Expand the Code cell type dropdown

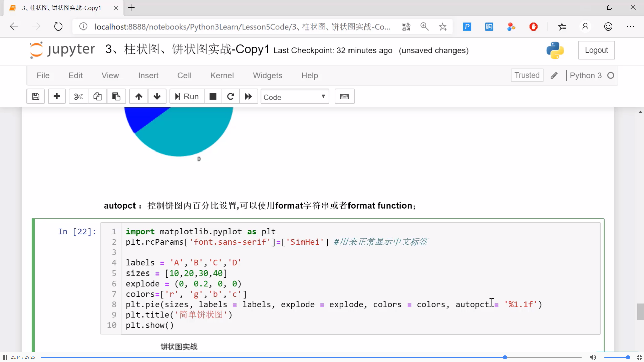294,97
